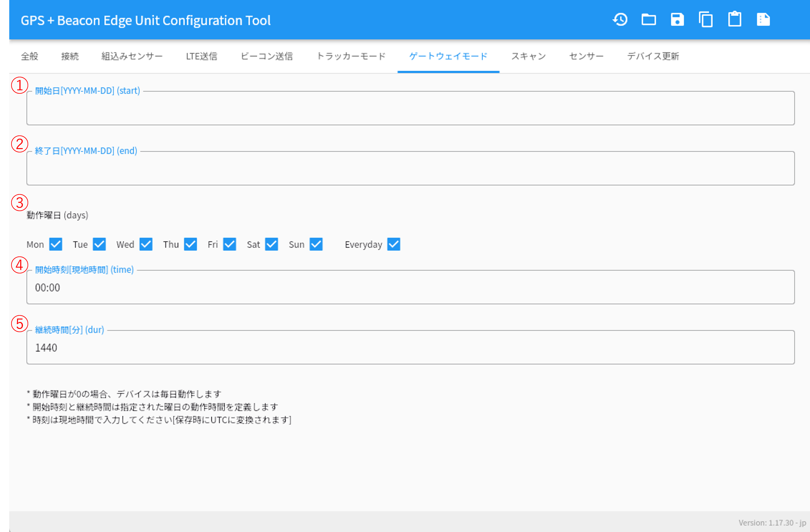The width and height of the screenshot is (810, 532).
Task: Focus the 開始日 (start) date field
Action: click(x=410, y=108)
